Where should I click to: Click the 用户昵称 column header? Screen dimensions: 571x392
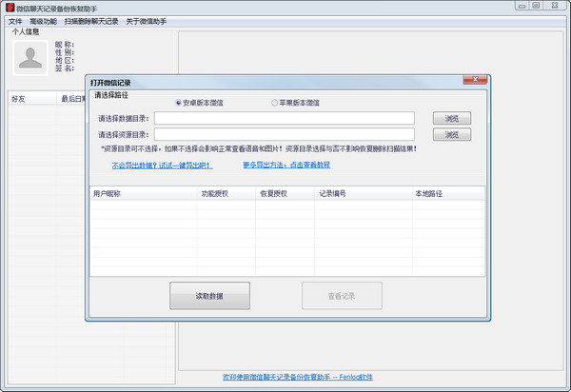pos(108,193)
